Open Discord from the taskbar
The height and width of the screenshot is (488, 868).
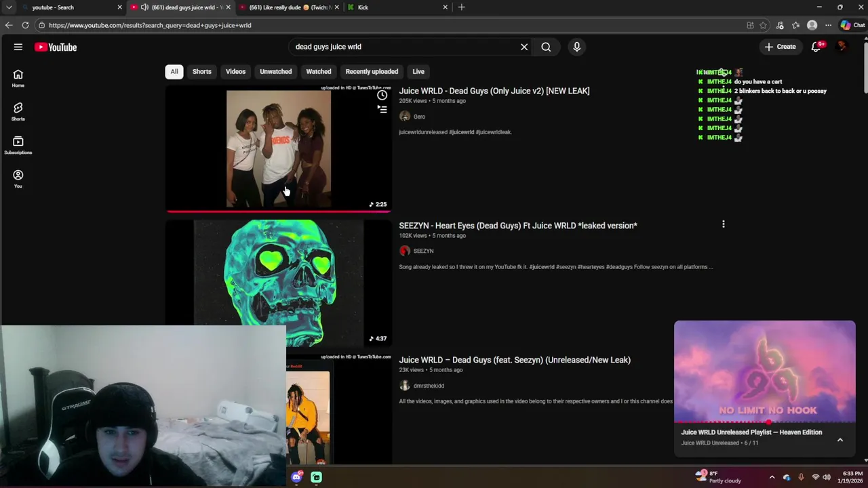296,477
